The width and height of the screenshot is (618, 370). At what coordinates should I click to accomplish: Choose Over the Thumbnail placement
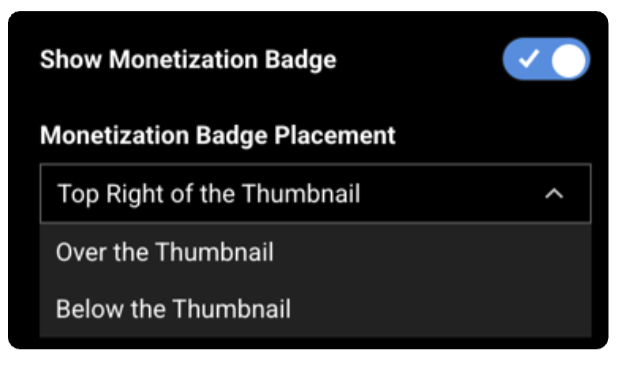(315, 252)
